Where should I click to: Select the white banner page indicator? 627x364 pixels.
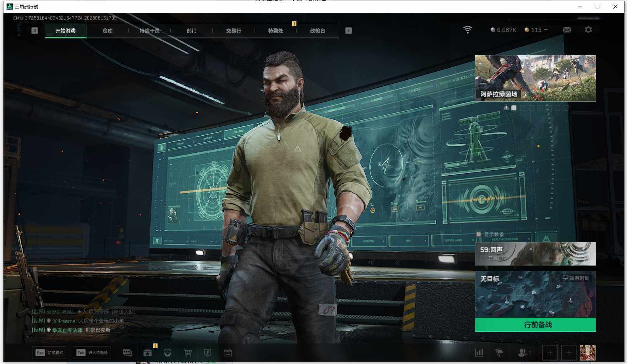tap(514, 108)
